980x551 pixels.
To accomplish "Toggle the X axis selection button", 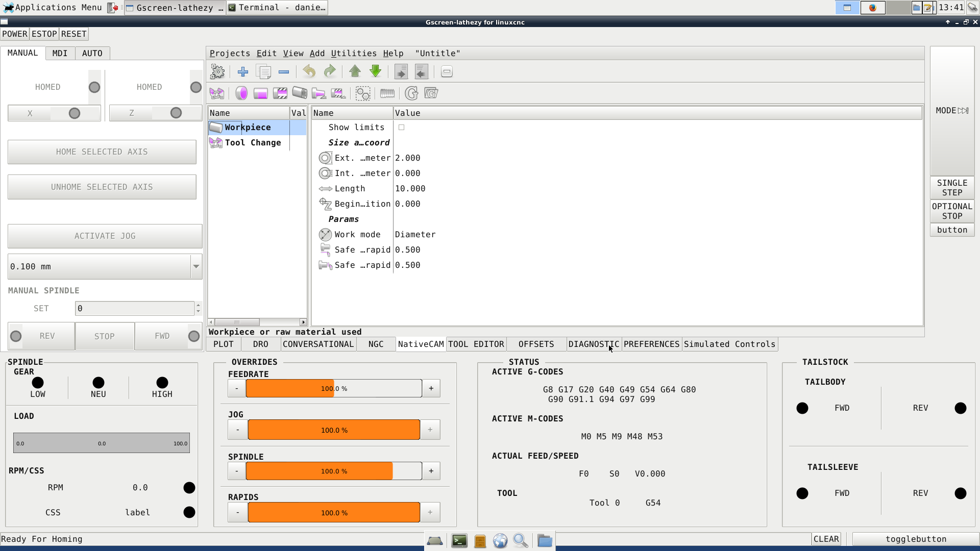I will click(54, 113).
